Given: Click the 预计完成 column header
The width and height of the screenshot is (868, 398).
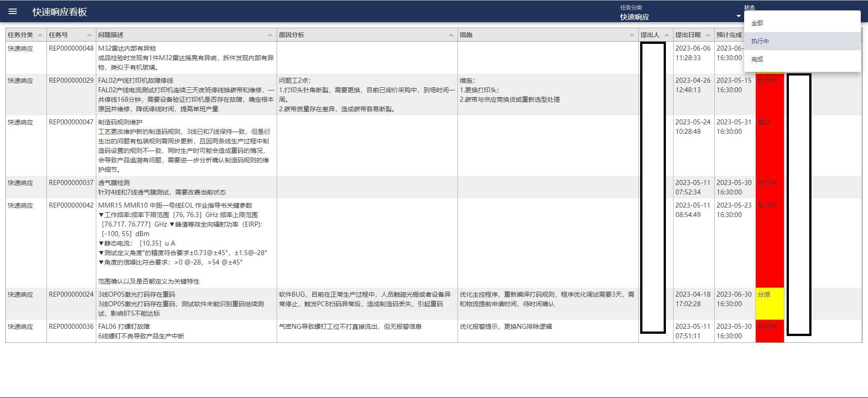Looking at the screenshot, I should [x=729, y=35].
